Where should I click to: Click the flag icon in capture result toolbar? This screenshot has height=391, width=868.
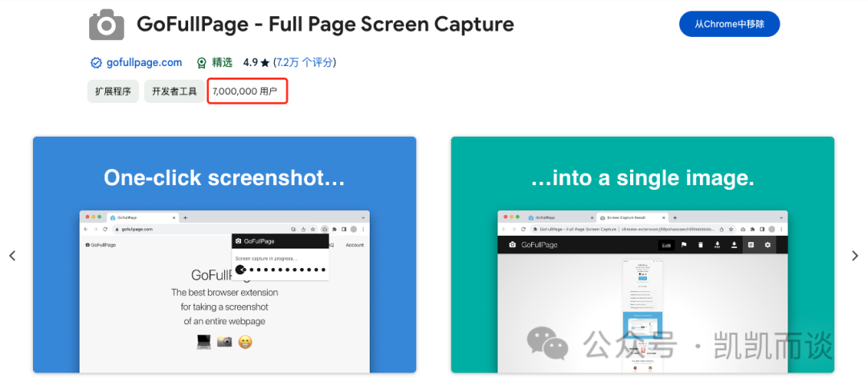[x=684, y=245]
